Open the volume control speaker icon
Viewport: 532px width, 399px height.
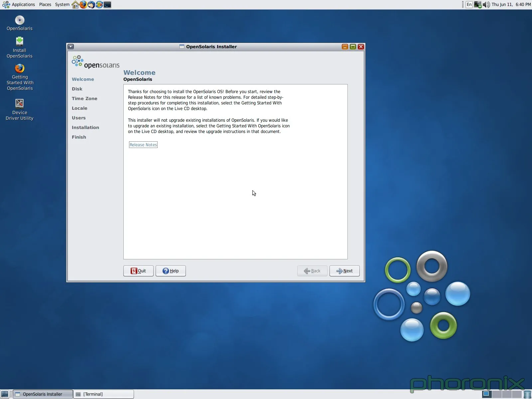(486, 5)
